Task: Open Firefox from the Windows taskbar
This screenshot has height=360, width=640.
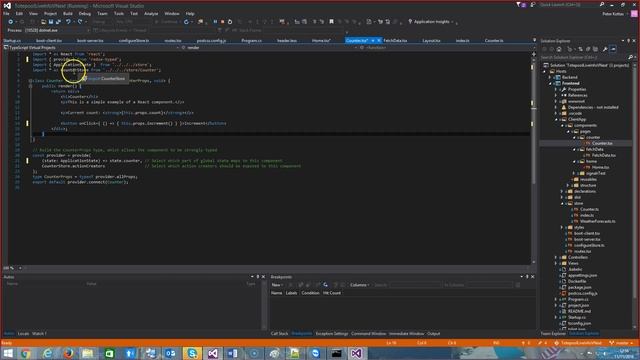Action: coord(68,353)
